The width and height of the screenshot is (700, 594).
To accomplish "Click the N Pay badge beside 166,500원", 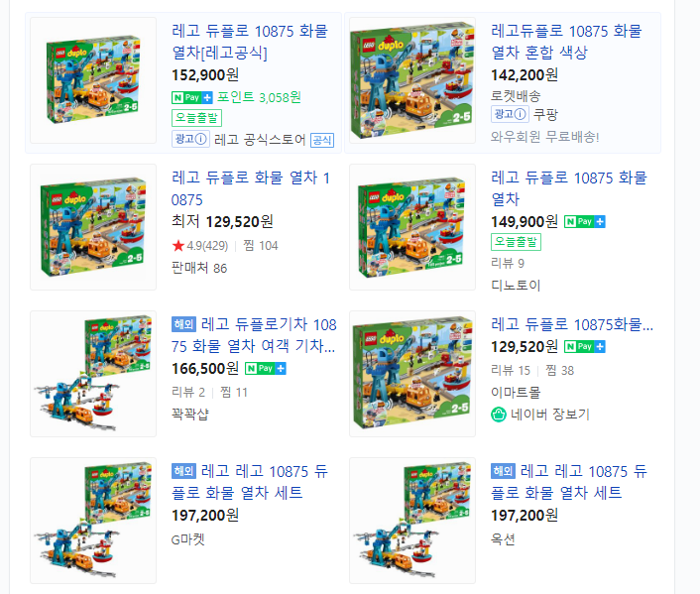I will [266, 369].
